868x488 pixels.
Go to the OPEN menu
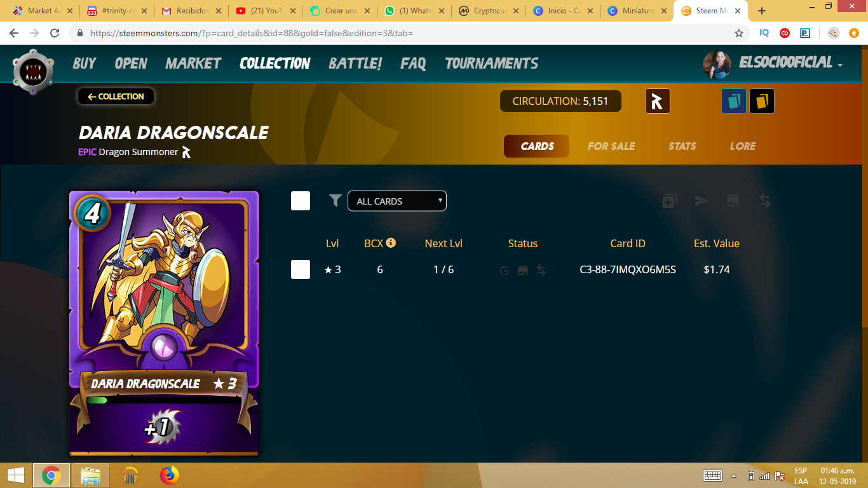[x=131, y=63]
